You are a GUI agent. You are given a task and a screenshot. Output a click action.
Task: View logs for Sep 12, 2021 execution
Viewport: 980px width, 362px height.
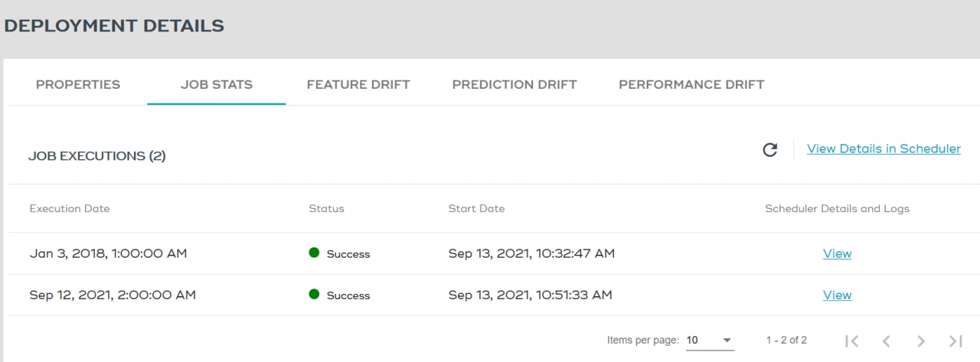pos(837,295)
